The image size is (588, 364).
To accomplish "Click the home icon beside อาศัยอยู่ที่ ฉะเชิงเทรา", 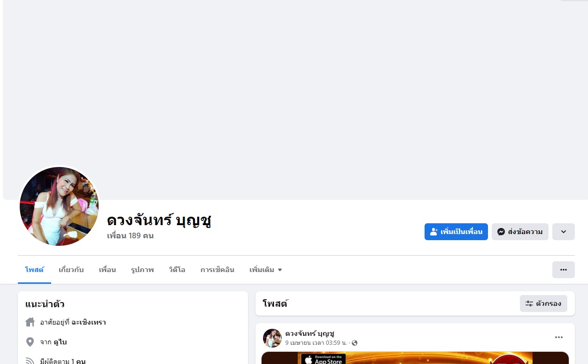I will click(x=30, y=322).
